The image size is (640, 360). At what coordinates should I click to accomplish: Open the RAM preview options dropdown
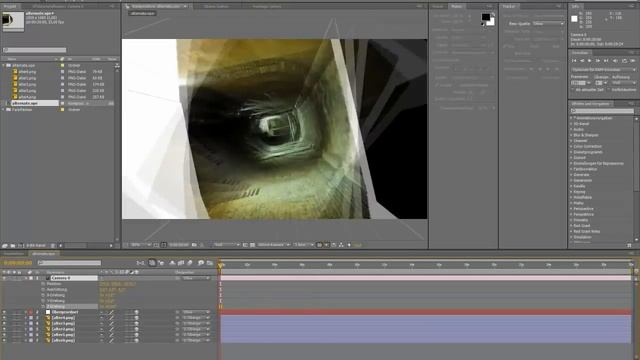tap(604, 70)
